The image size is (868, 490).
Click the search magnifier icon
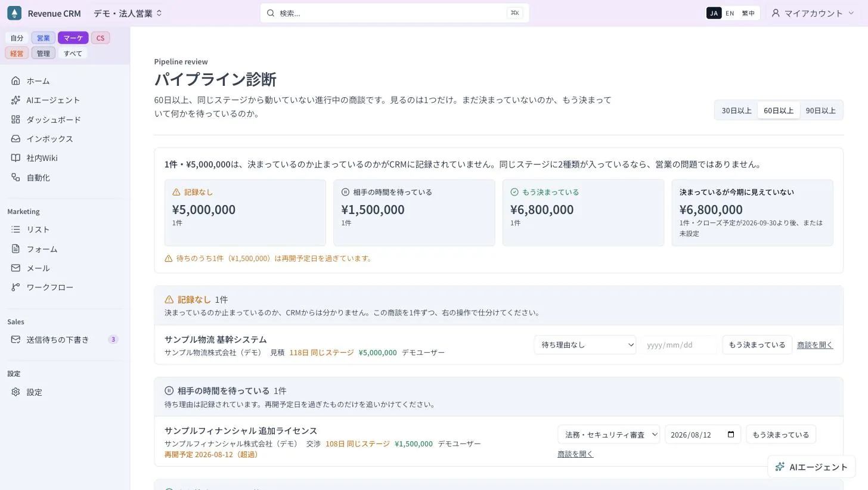click(271, 13)
